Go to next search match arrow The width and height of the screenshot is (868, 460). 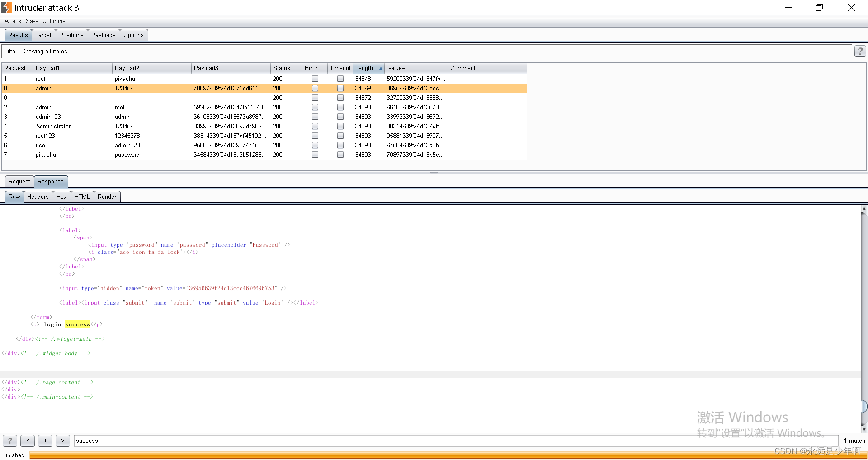point(63,441)
